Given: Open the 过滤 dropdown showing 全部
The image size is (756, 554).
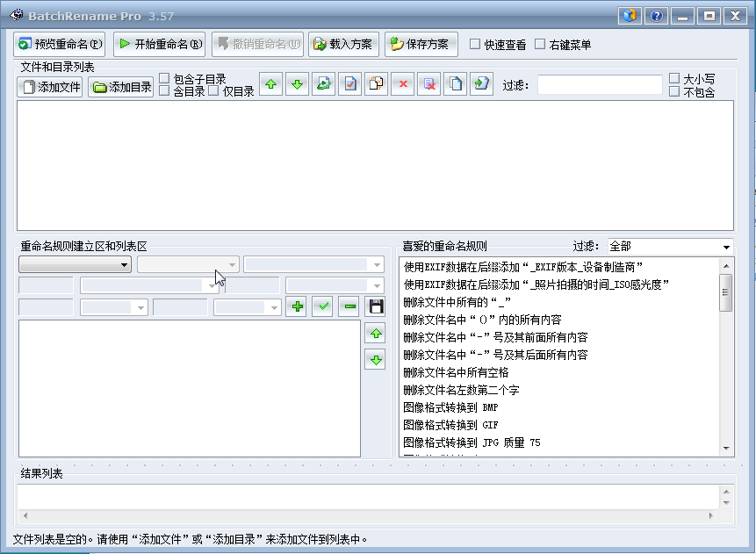Looking at the screenshot, I should 670,247.
